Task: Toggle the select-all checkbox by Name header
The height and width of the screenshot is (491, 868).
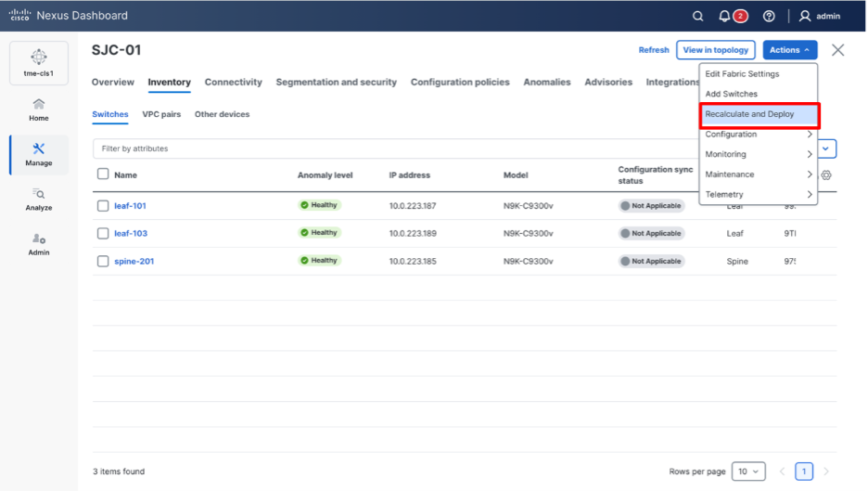Action: click(103, 174)
